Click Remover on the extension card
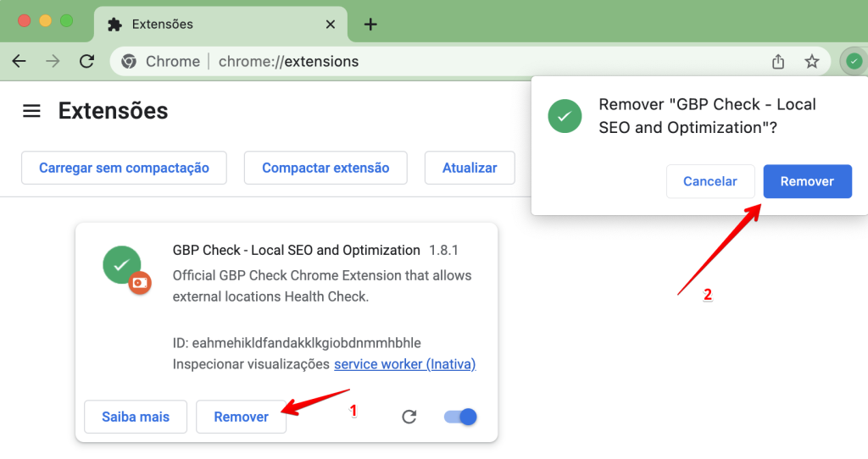The width and height of the screenshot is (868, 459). pyautogui.click(x=241, y=417)
